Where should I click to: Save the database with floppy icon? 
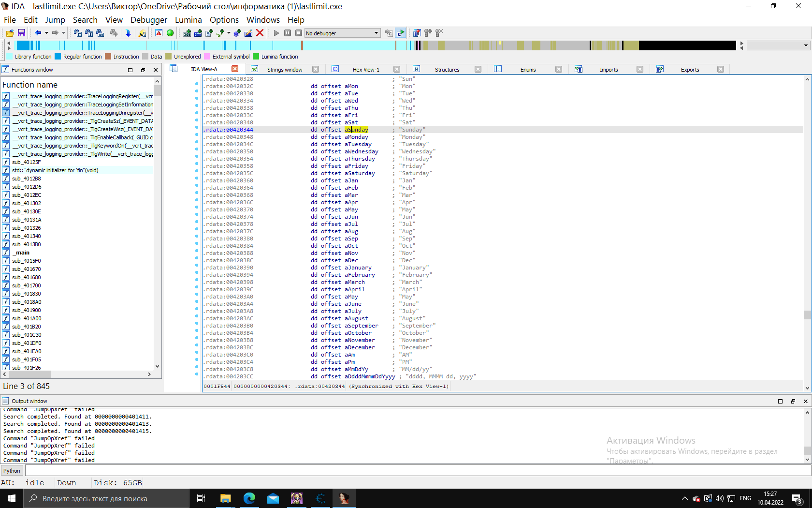coord(21,33)
